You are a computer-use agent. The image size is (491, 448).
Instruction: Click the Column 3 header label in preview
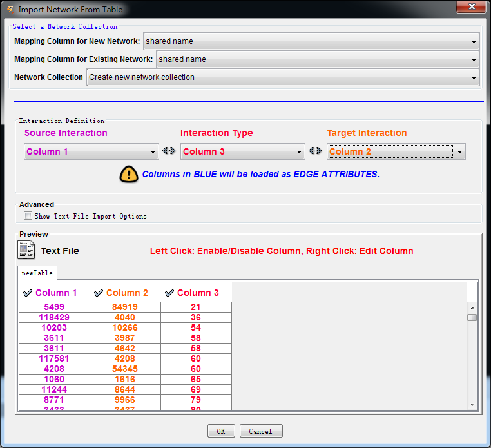(x=198, y=293)
